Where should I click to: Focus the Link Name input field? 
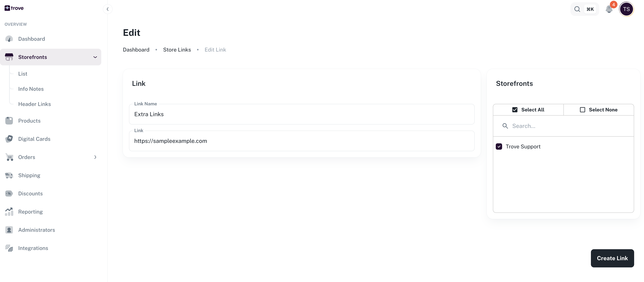click(x=301, y=114)
